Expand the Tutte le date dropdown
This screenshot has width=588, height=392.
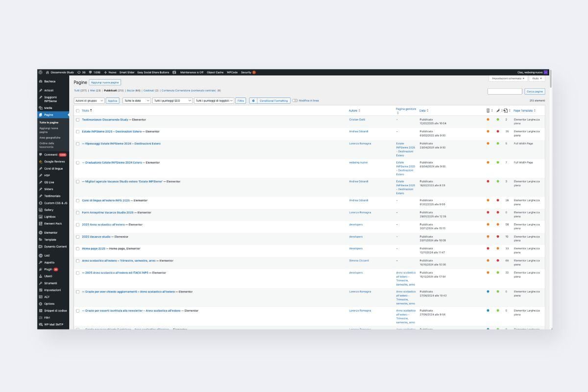coord(136,100)
